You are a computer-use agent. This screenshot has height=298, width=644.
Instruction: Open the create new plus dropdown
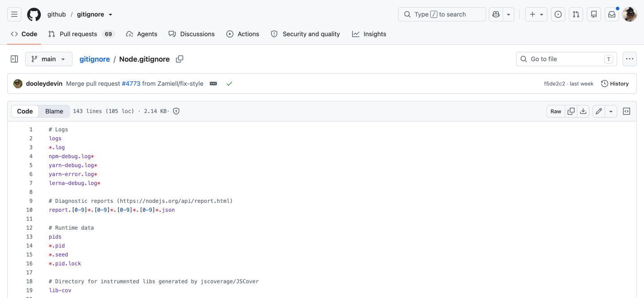tap(536, 14)
